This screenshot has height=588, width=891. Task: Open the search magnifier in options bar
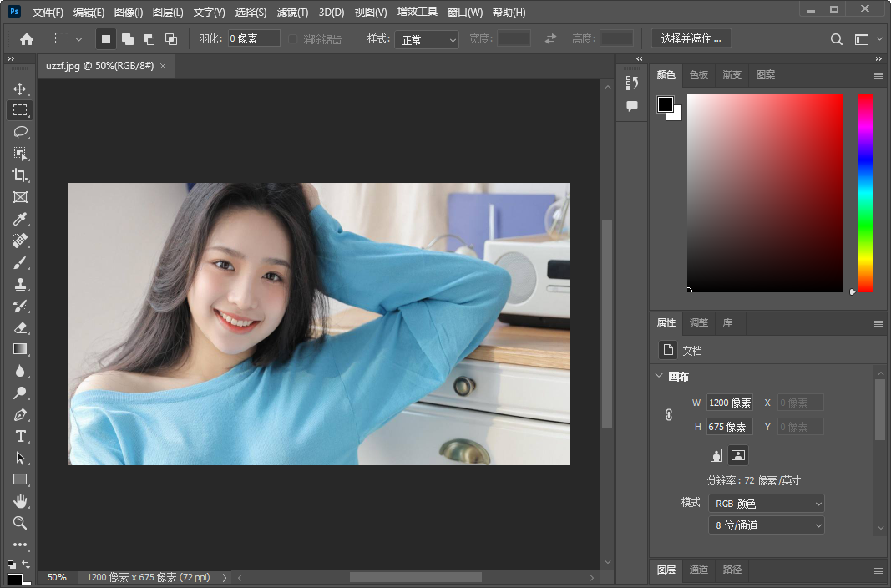tap(837, 39)
